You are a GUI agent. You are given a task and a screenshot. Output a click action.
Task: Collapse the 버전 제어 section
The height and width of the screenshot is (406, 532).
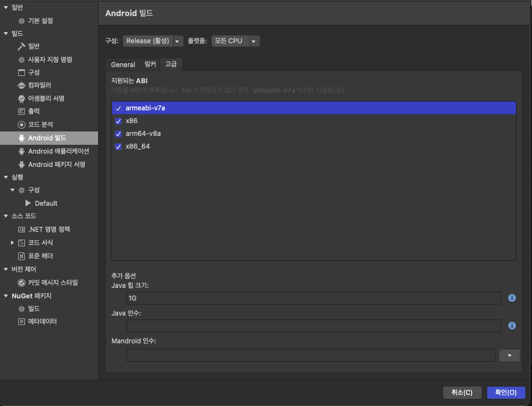click(x=6, y=270)
